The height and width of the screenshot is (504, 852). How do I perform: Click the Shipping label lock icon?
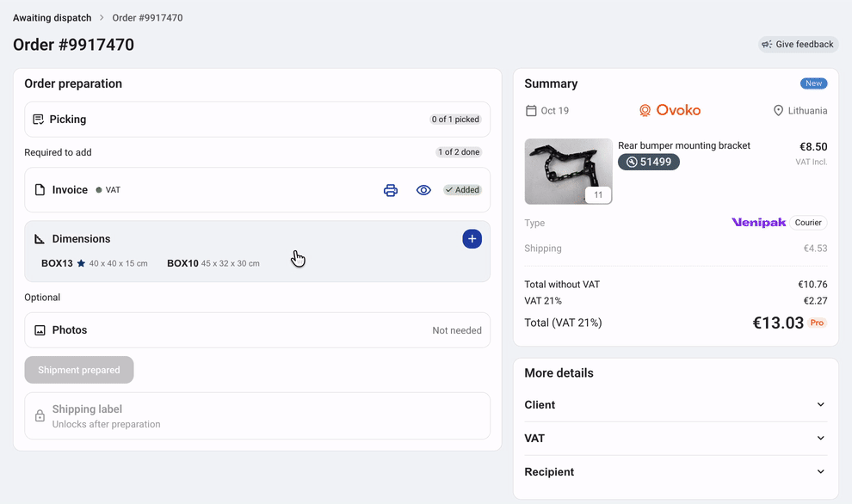(x=40, y=416)
